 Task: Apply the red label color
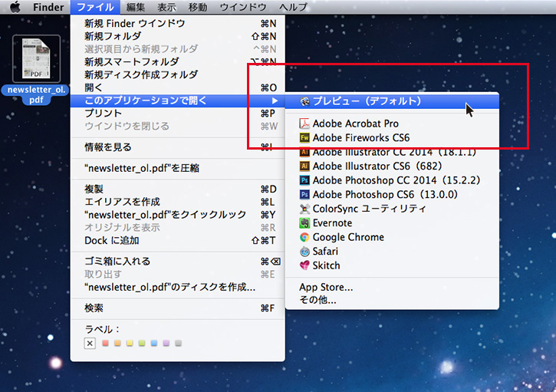click(105, 344)
